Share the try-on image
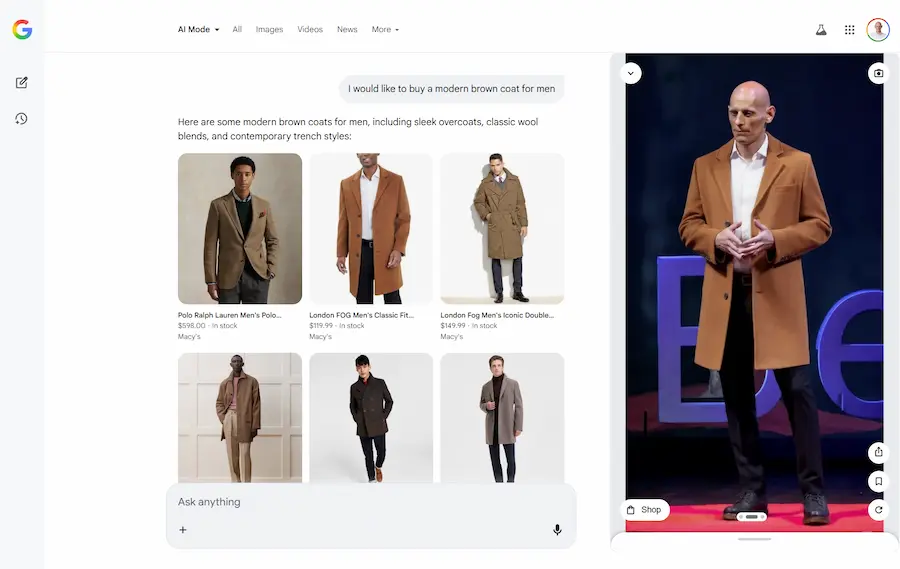The image size is (900, 569). click(878, 452)
